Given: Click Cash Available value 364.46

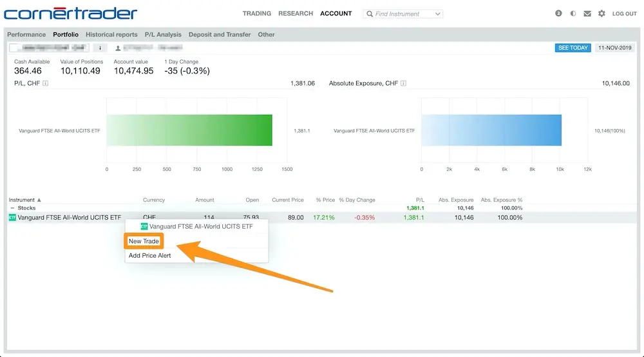Looking at the screenshot, I should tap(28, 71).
